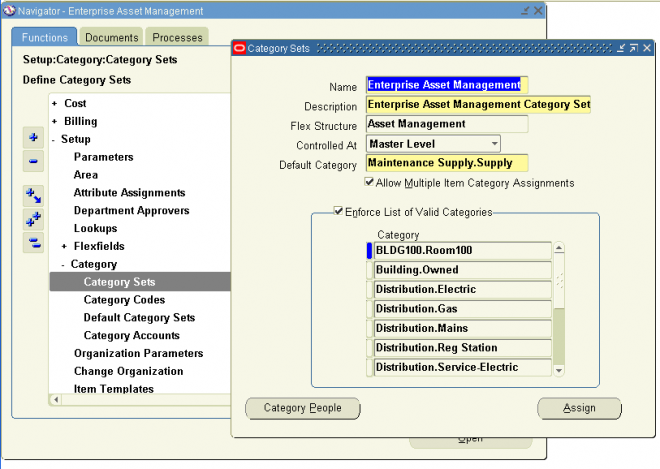Click the collapse minus icon button in Navigator
The width and height of the screenshot is (660, 469).
coord(33,161)
